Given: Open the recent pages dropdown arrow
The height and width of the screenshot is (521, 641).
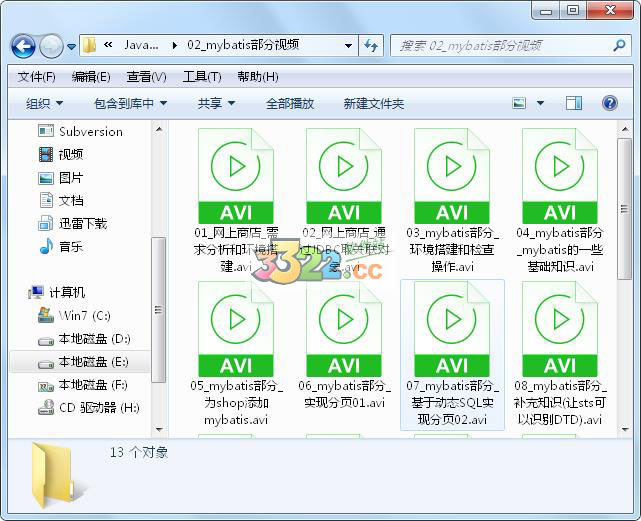Looking at the screenshot, I should tap(72, 47).
